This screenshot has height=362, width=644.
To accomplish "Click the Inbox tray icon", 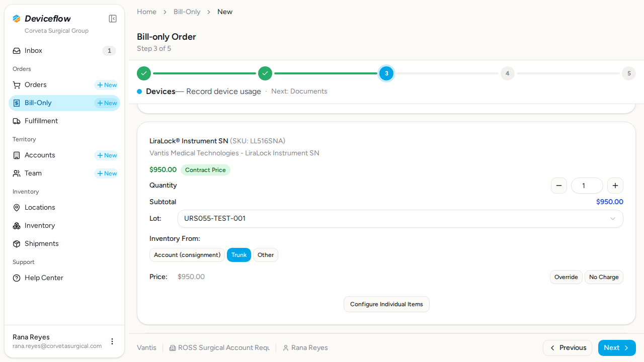I will click(17, 51).
